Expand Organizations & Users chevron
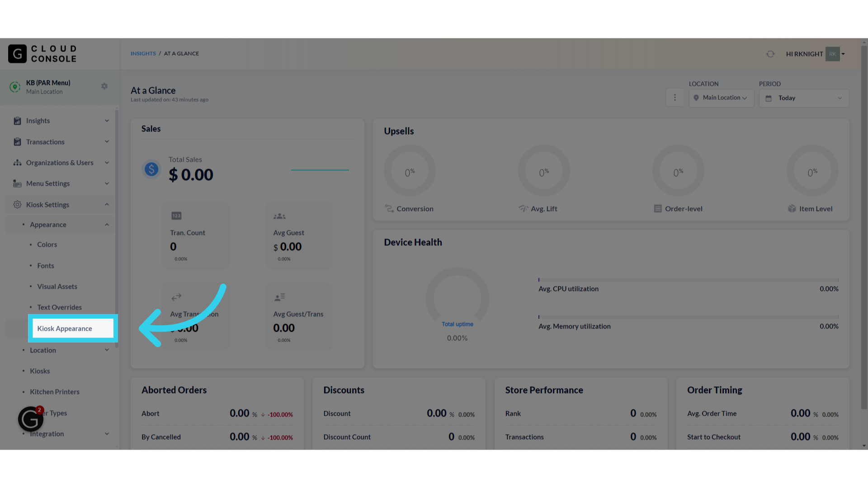 point(107,163)
